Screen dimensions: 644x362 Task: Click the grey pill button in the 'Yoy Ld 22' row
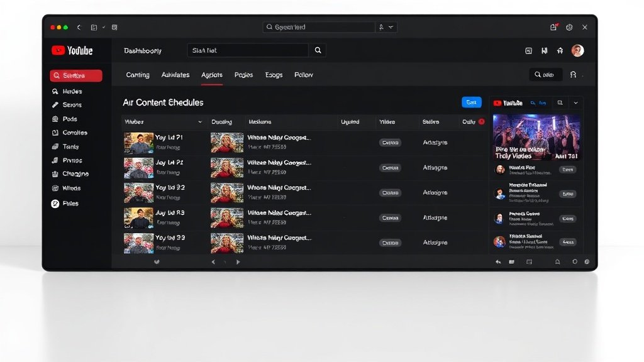coord(390,193)
